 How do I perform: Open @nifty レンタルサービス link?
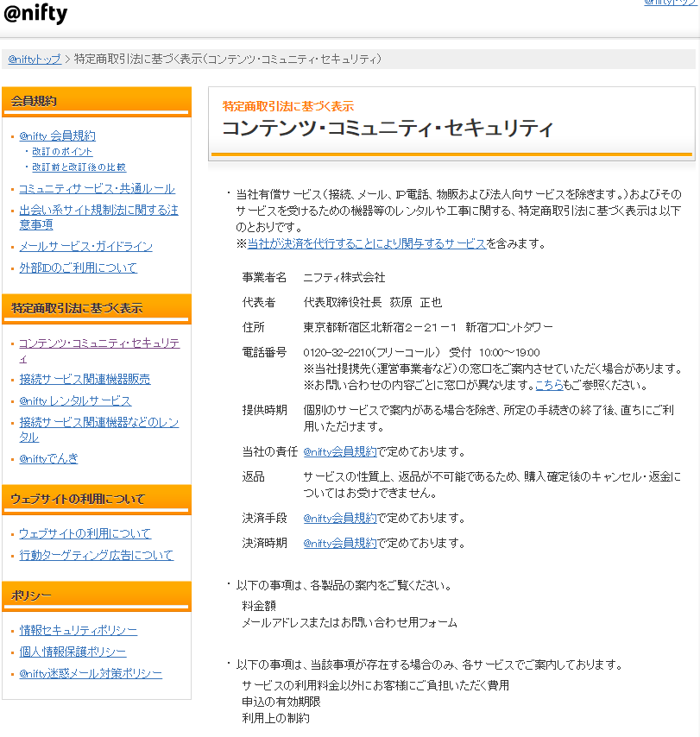point(75,401)
